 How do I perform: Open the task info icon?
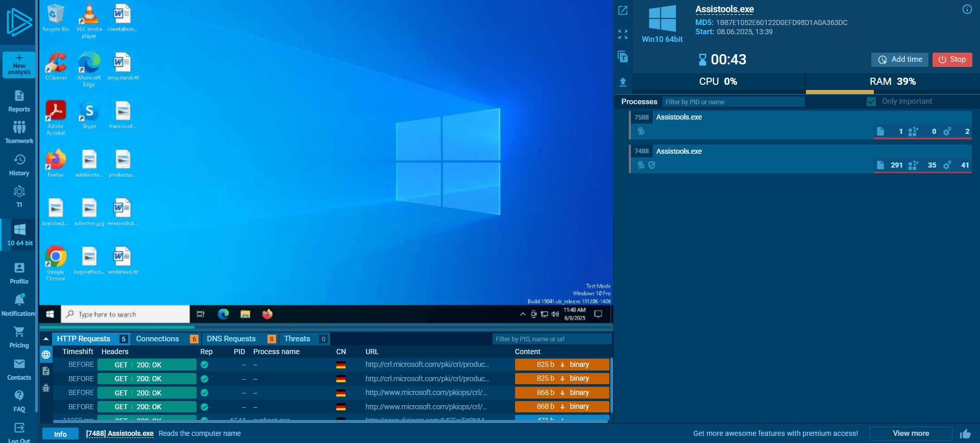967,9
